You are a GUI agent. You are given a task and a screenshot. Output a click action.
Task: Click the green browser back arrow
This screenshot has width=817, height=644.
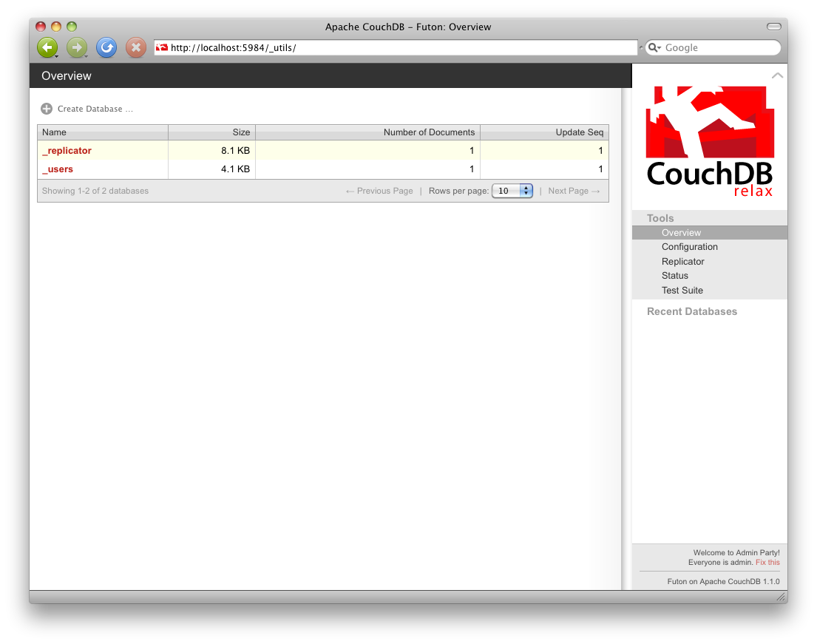click(x=47, y=48)
